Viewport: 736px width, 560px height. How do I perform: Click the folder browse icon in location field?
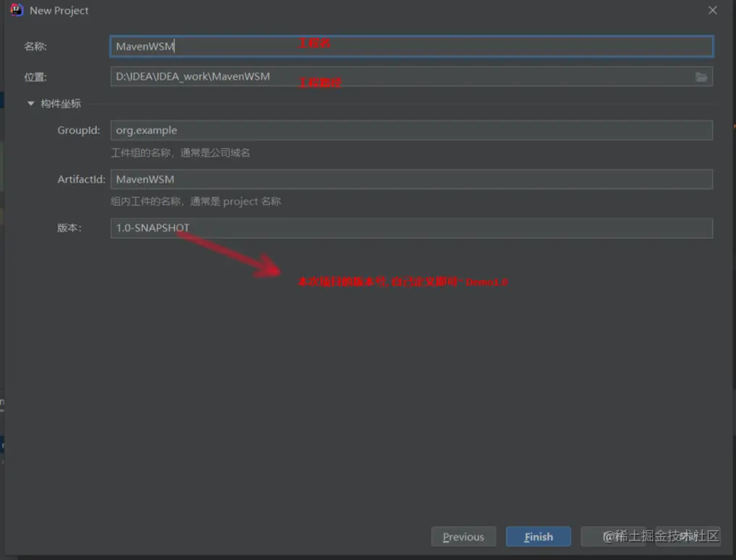701,77
